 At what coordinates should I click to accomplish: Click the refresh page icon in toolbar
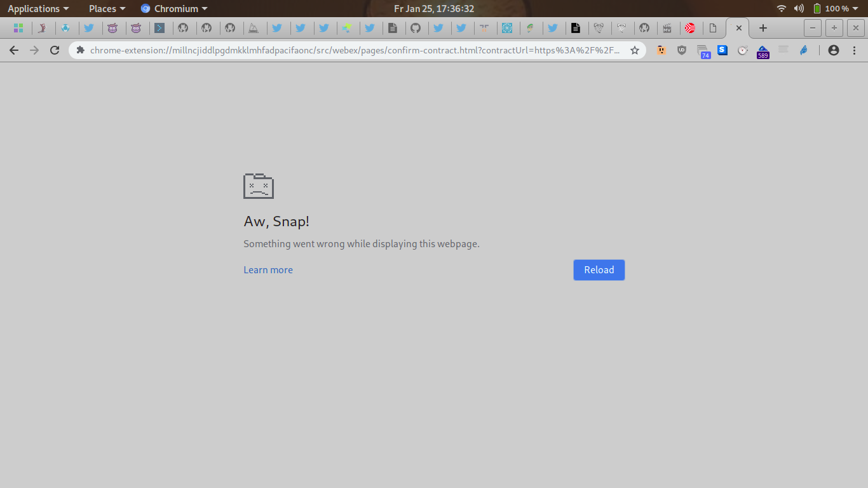point(55,50)
